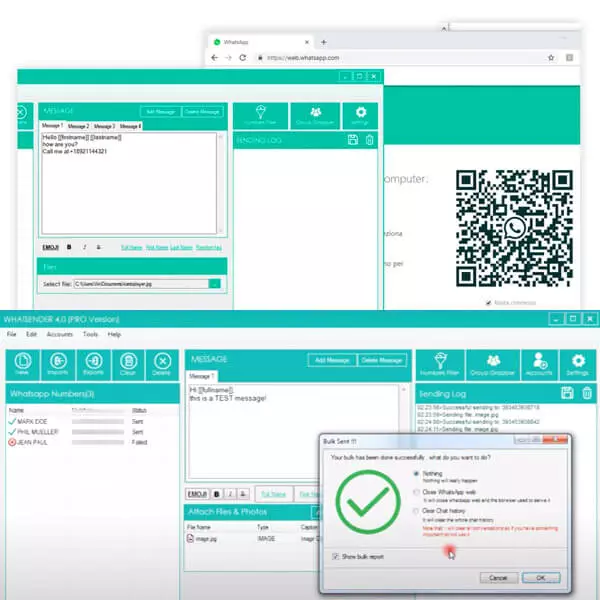Click Add Message in WhatSender 4.0 PRO window

332,360
